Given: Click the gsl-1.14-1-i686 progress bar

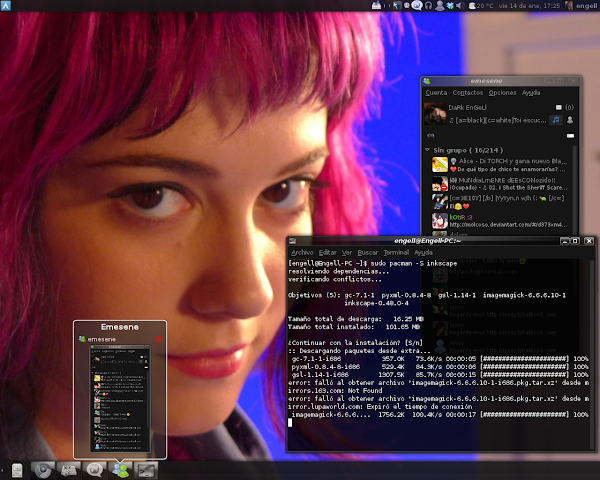Looking at the screenshot, I should (x=525, y=375).
